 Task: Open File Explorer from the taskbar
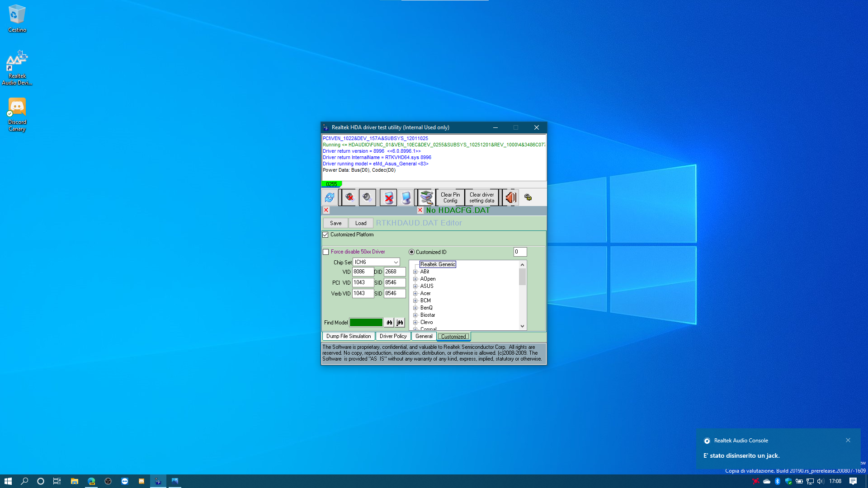(75, 481)
